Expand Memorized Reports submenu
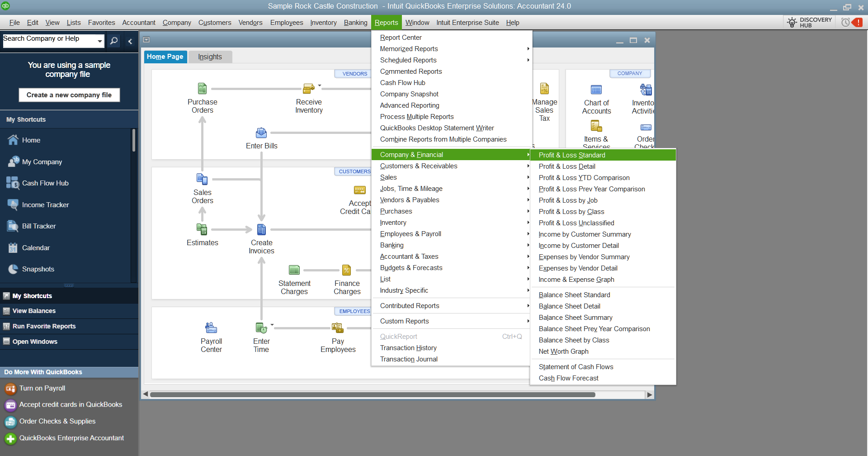The width and height of the screenshot is (868, 456). (x=451, y=49)
